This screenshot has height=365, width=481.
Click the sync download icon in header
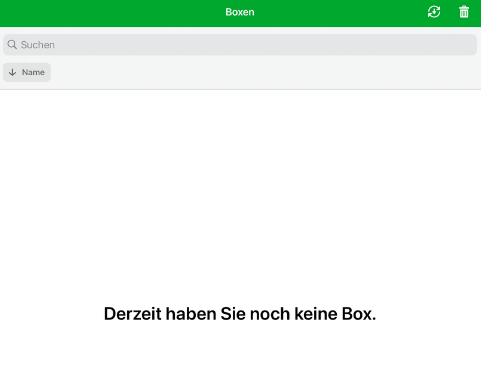pyautogui.click(x=434, y=12)
